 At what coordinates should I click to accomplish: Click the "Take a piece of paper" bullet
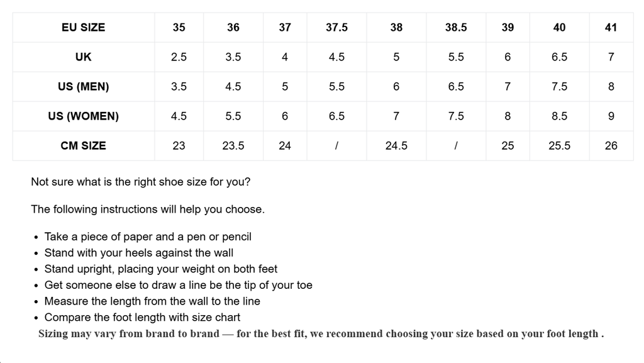[x=148, y=237]
